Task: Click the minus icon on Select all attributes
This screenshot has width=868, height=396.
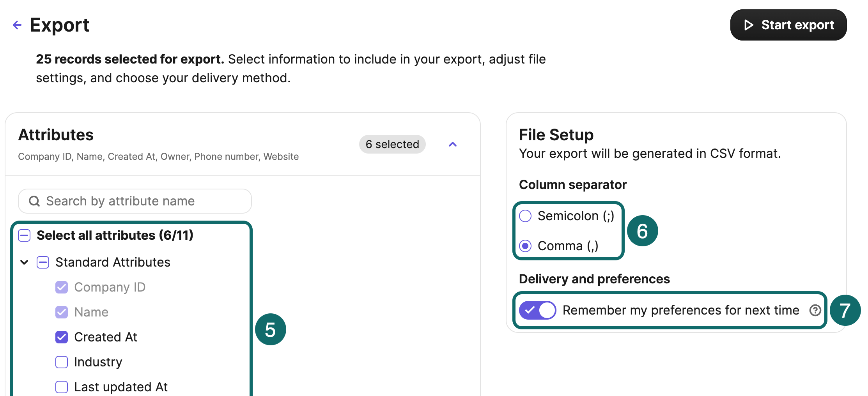Action: (24, 235)
